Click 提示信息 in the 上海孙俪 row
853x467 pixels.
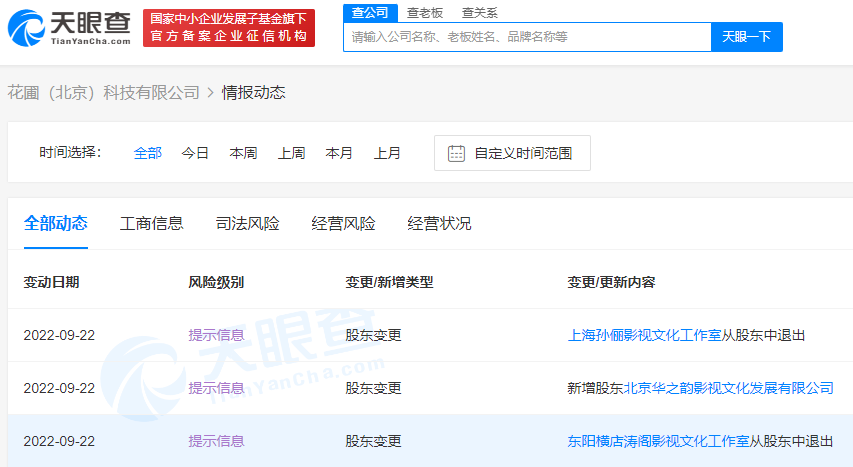pos(216,335)
